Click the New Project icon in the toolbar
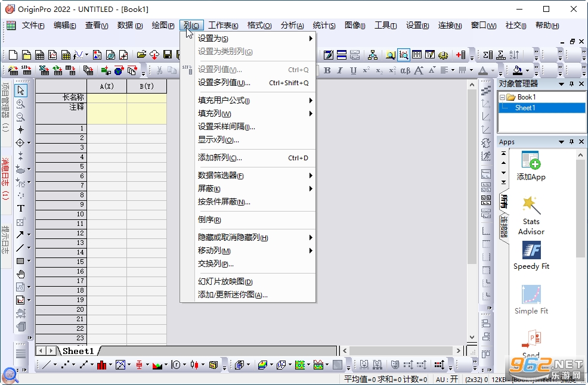The width and height of the screenshot is (588, 385). (13, 55)
